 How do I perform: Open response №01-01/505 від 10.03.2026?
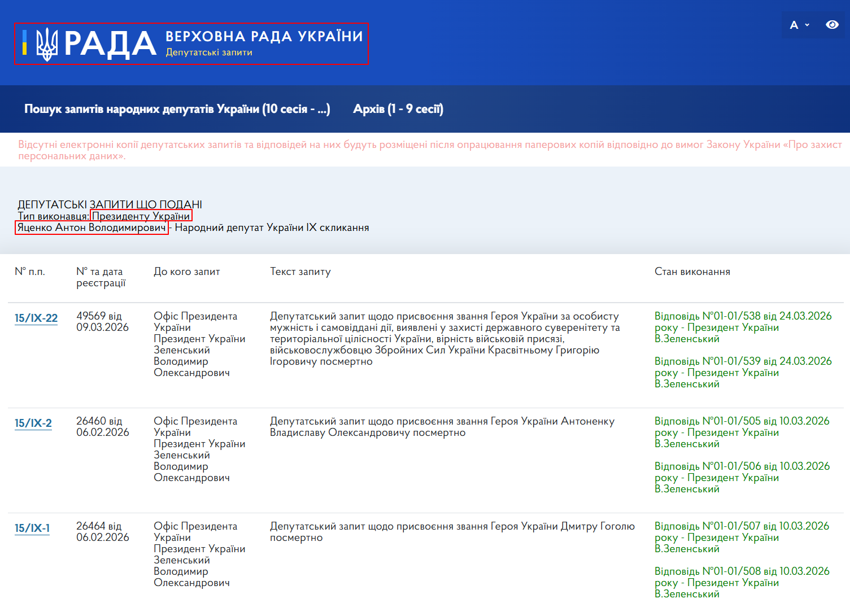[742, 432]
